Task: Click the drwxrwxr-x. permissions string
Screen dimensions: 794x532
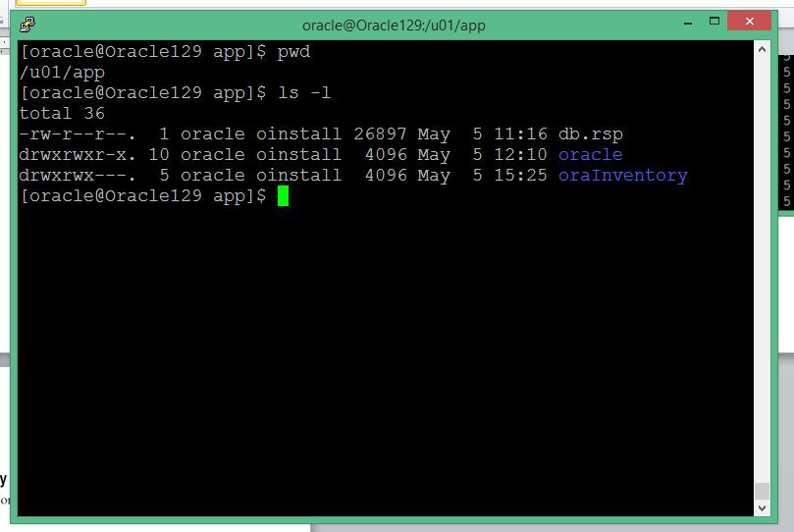Action: click(78, 154)
